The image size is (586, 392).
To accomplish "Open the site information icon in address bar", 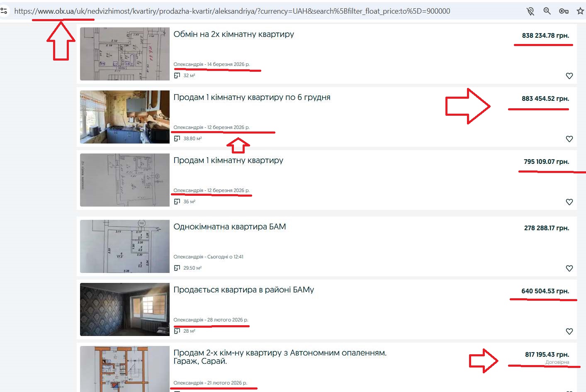I will [x=4, y=11].
